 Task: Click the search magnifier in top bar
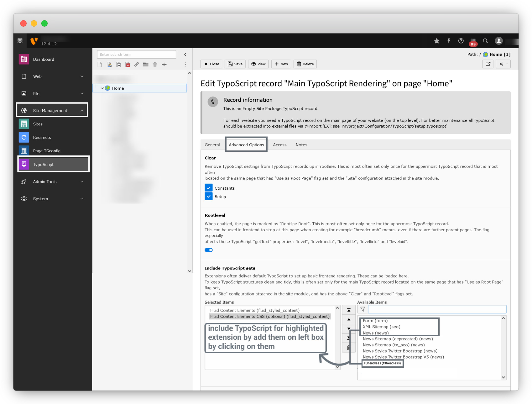tap(485, 41)
